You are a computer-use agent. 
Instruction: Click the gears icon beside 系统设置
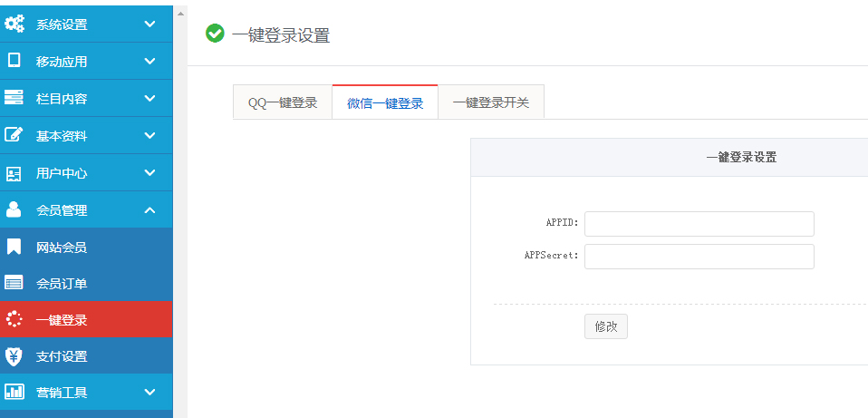[x=14, y=24]
